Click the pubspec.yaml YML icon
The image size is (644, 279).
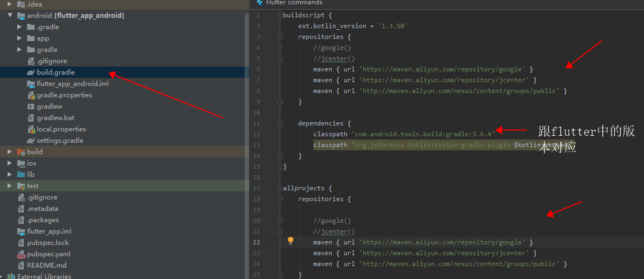tap(21, 254)
